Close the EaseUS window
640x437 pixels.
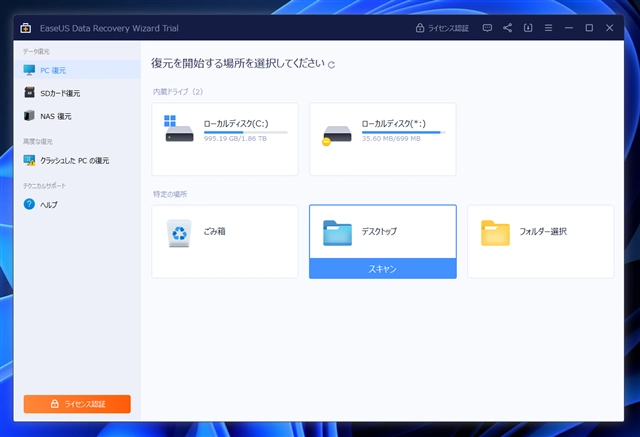click(609, 28)
